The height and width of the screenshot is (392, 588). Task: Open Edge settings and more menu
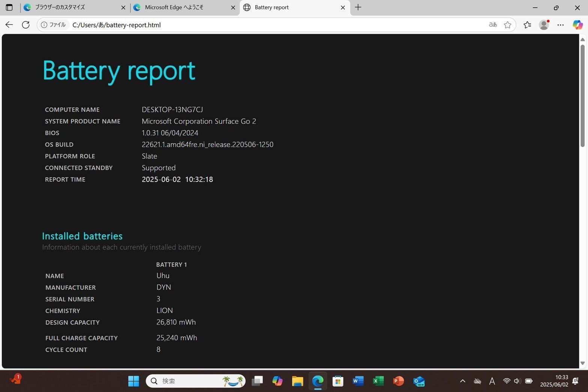point(561,25)
